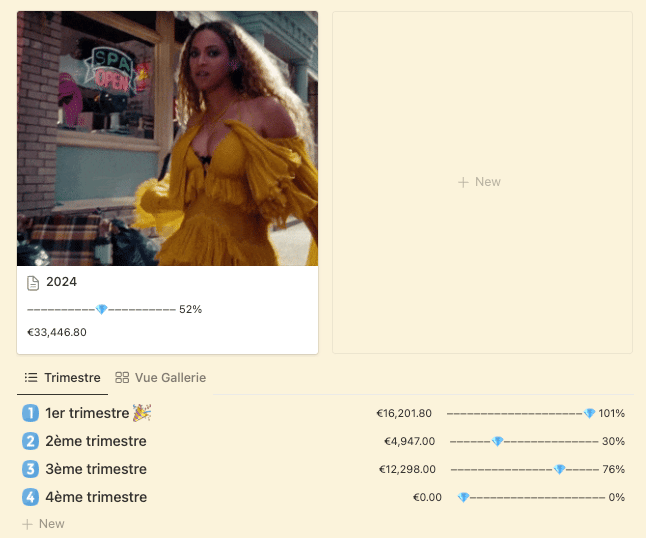Click the list icon on Trimestre tab
Viewport: 646px width, 538px height.
(x=31, y=377)
